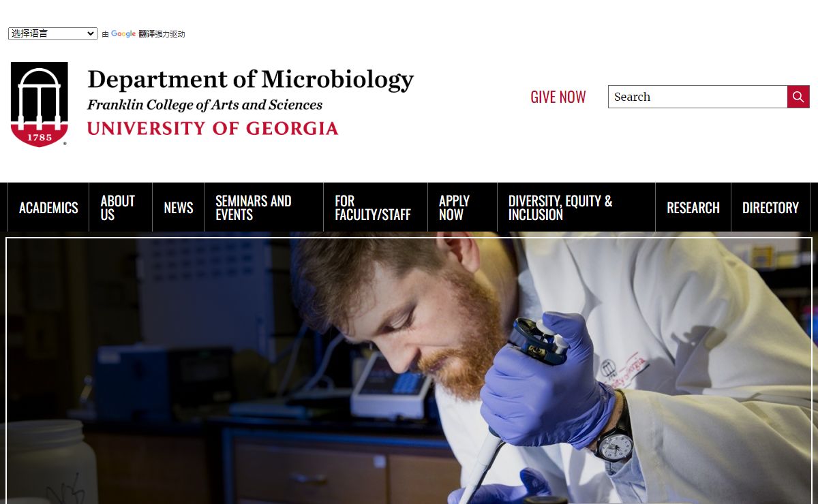818x504 pixels.
Task: Open the language selection dropdown
Action: point(52,33)
